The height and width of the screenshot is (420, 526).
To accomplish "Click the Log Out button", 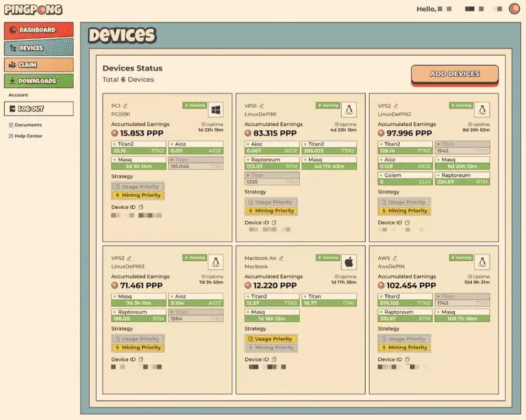I will coord(38,109).
